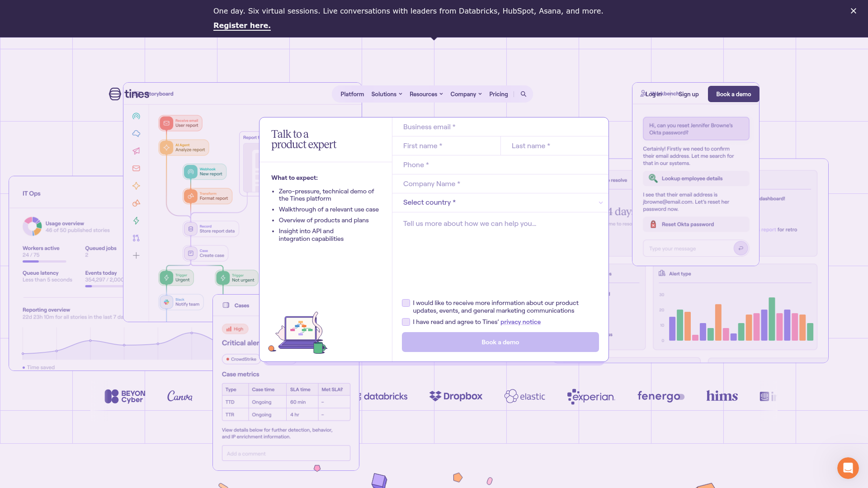Select the lightning bolt icon in storyboard sidebar
The height and width of the screenshot is (488, 868).
(136, 221)
